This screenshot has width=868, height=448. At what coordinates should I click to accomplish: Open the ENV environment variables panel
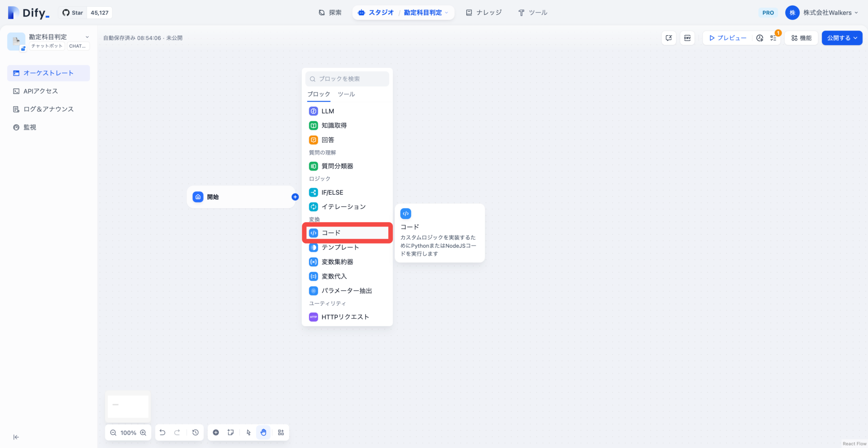[687, 38]
